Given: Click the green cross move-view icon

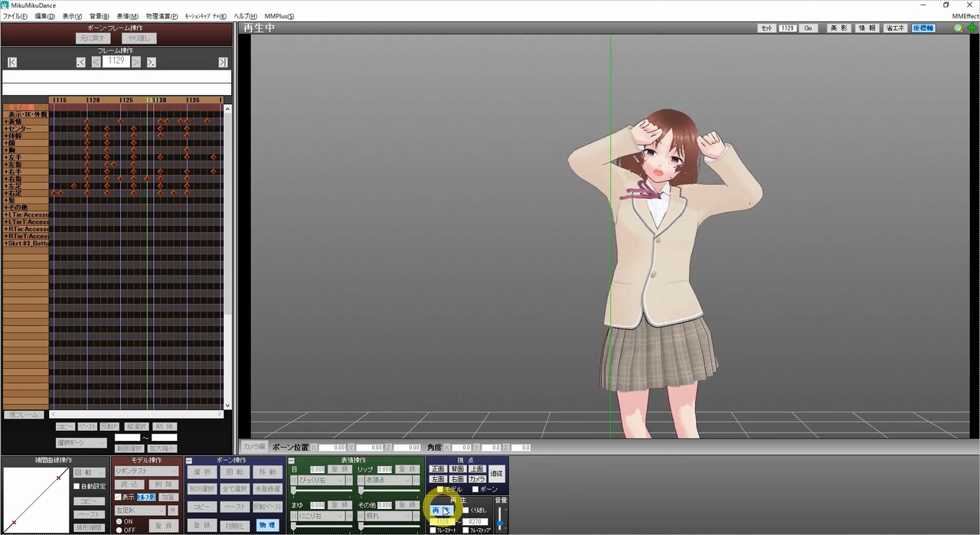Looking at the screenshot, I should [x=972, y=28].
